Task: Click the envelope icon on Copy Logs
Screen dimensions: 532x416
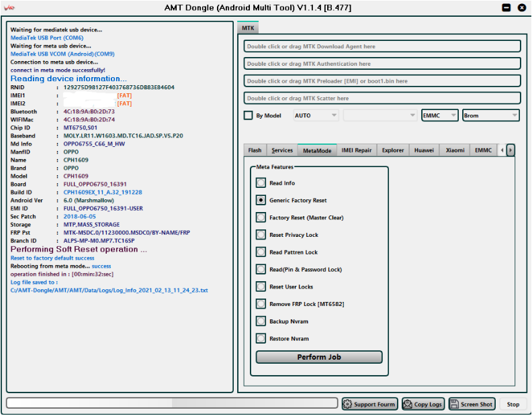Action: [x=407, y=404]
